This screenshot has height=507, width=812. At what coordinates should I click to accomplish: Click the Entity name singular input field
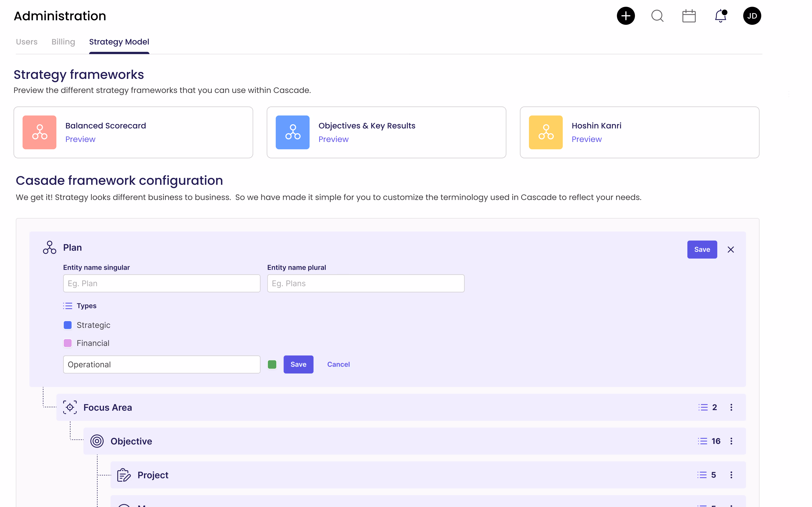(x=161, y=283)
